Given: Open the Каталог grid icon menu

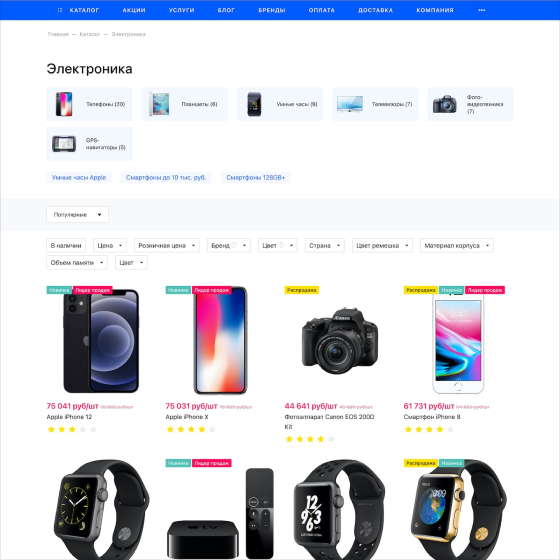Looking at the screenshot, I should click(x=60, y=10).
